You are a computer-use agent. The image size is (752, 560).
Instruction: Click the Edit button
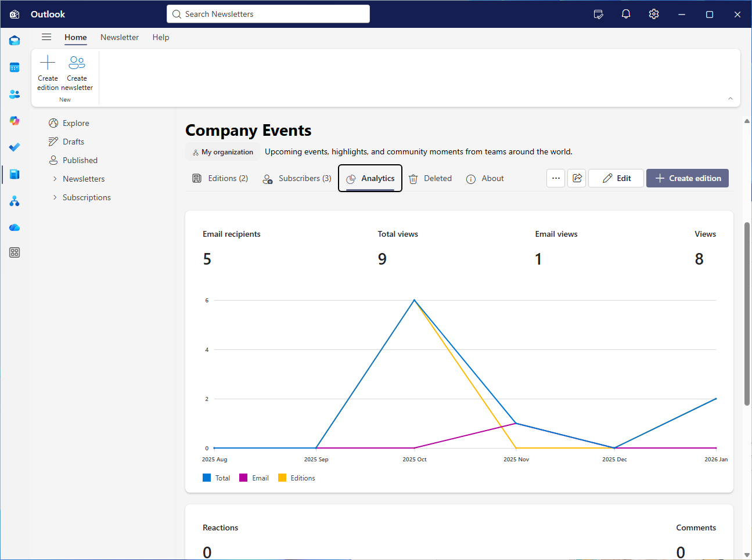[x=616, y=178]
